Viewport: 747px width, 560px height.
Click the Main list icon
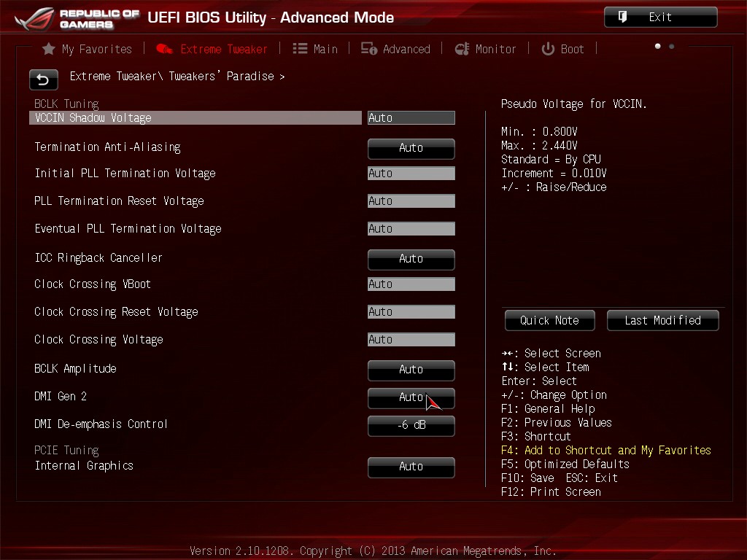click(x=300, y=49)
